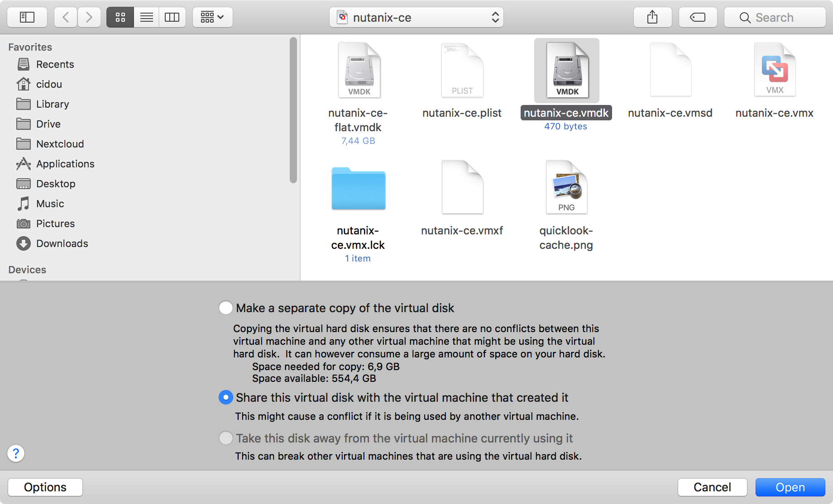Click the Cancel button
Screen dimensions: 833x504
[x=712, y=487]
